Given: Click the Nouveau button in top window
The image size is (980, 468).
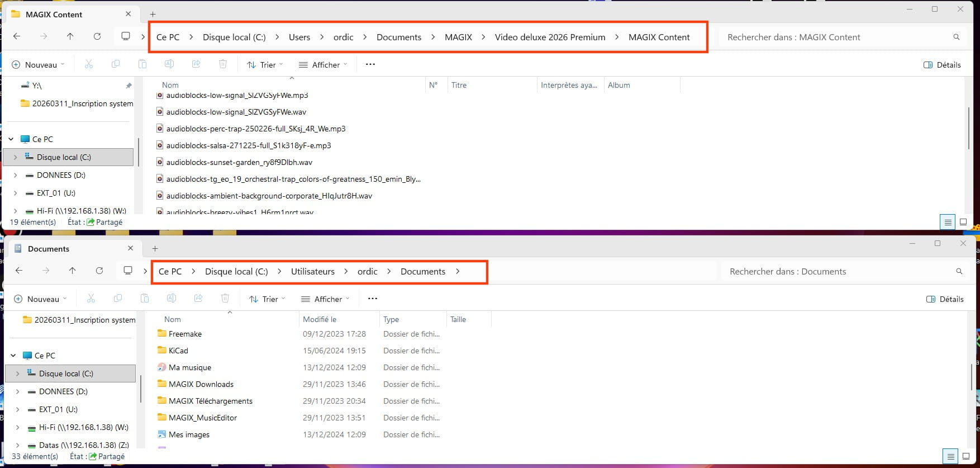Looking at the screenshot, I should click(x=38, y=65).
